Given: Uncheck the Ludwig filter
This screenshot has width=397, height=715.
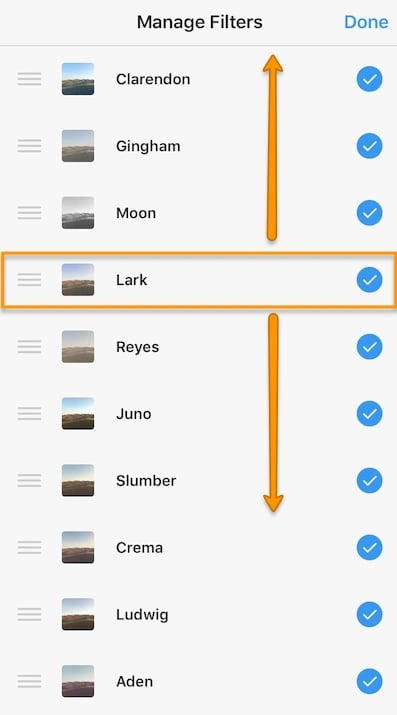Looking at the screenshot, I should 369,614.
